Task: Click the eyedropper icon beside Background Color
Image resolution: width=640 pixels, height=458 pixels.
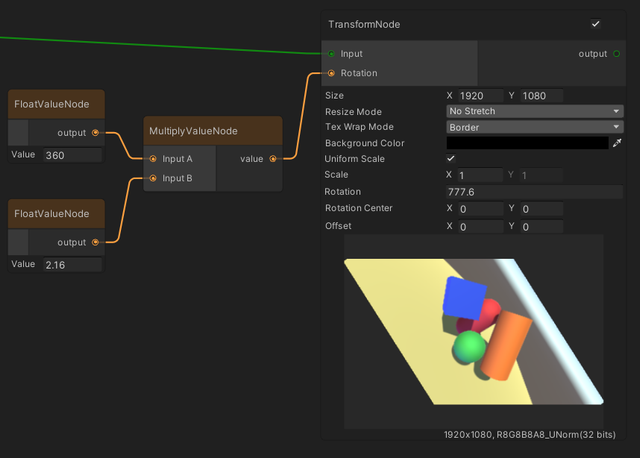Action: click(x=617, y=143)
